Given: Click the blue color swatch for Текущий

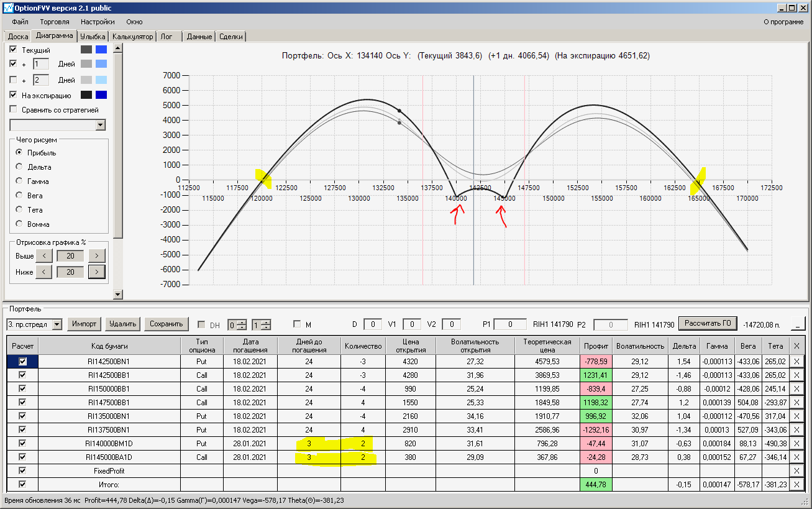Looking at the screenshot, I should (101, 50).
